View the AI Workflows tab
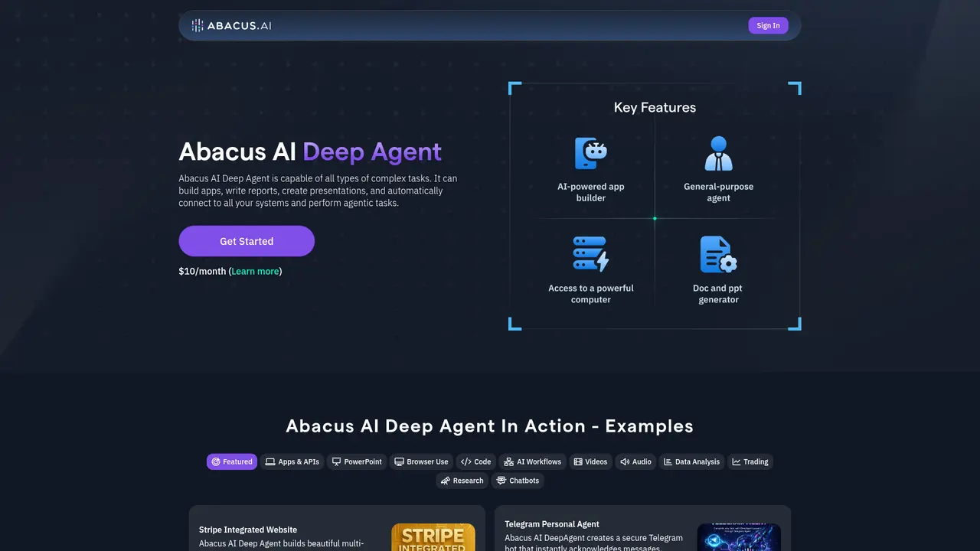Screen dimensions: 980x551 [533, 461]
